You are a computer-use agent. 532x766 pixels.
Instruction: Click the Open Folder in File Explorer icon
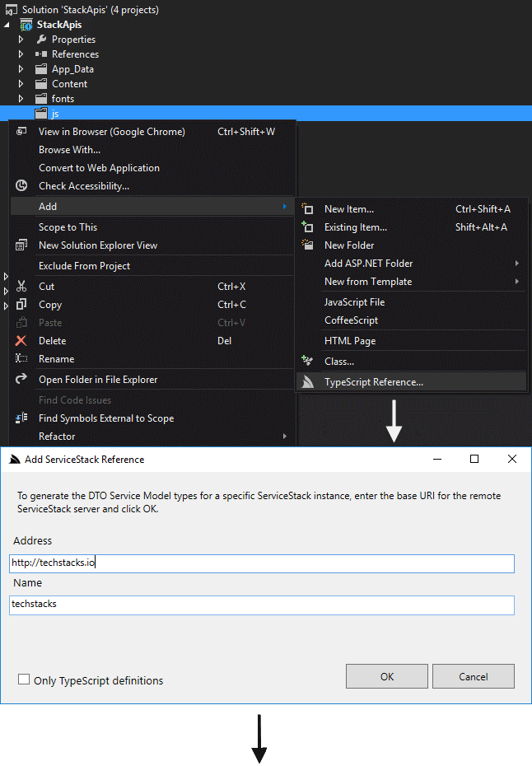(21, 379)
